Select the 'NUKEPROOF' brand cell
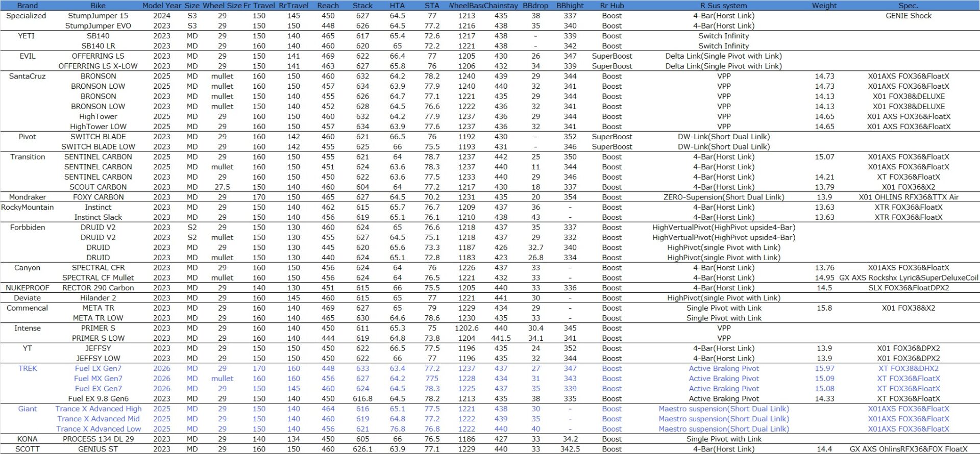 pyautogui.click(x=28, y=288)
